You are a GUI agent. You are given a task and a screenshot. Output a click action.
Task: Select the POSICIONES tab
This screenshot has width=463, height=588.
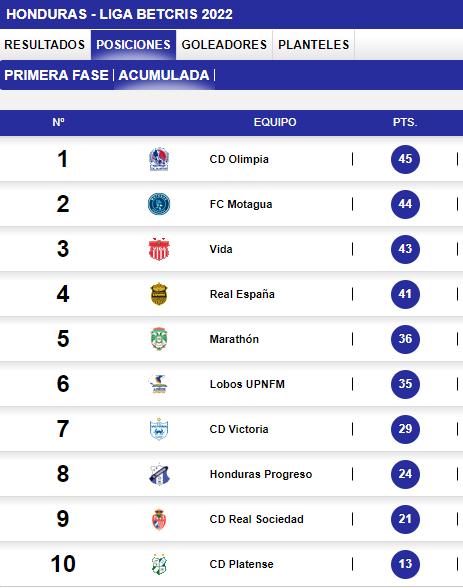click(133, 45)
